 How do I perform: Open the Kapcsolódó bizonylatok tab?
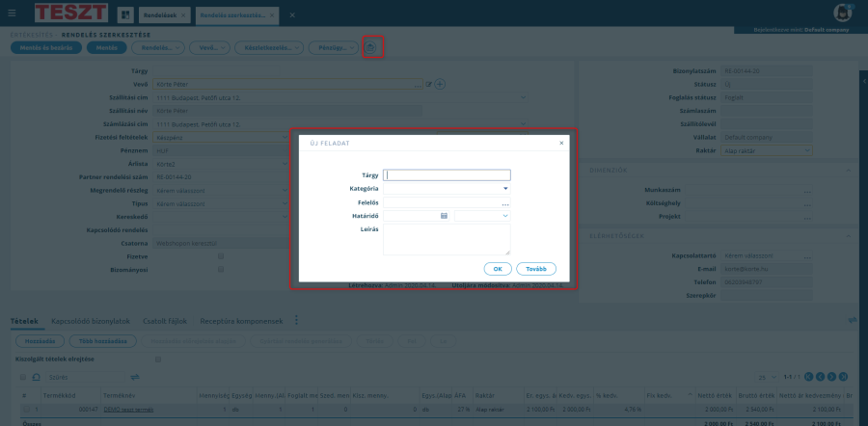pyautogui.click(x=91, y=321)
